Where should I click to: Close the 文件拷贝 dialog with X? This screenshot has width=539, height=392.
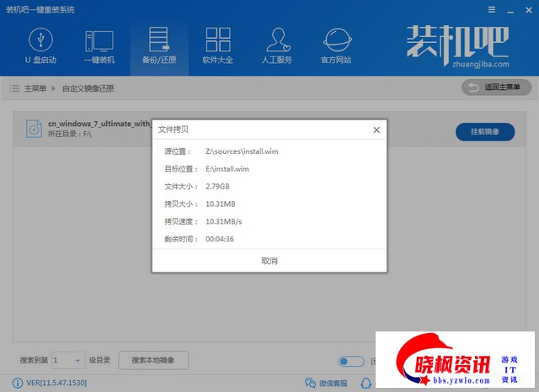[x=376, y=130]
